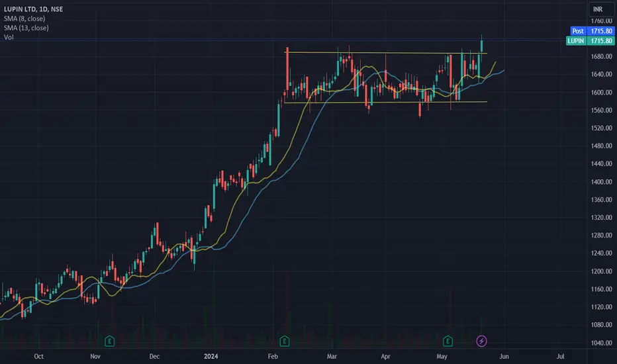Click the Dec label on time axis
The width and height of the screenshot is (617, 364).
click(154, 356)
